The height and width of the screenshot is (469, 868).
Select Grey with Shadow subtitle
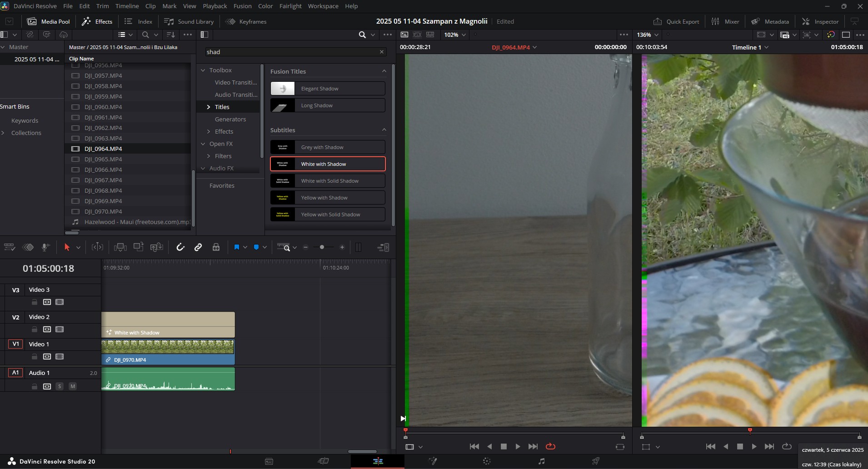(x=328, y=147)
